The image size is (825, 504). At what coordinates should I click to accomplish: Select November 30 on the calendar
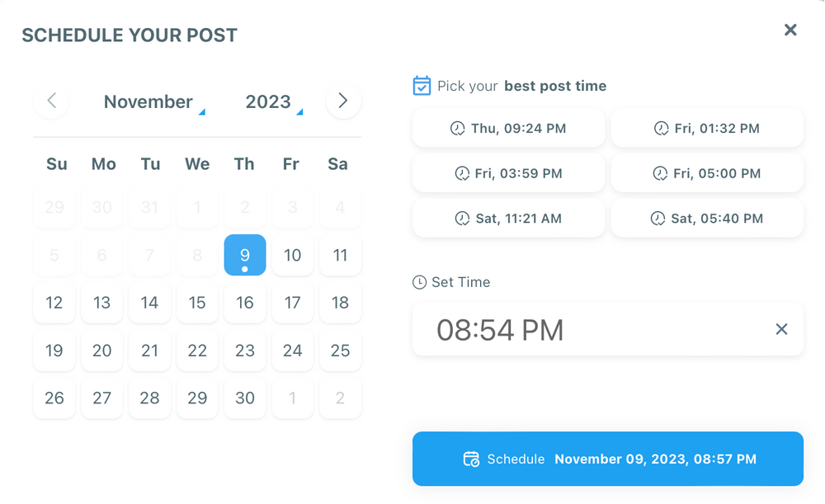click(x=244, y=398)
